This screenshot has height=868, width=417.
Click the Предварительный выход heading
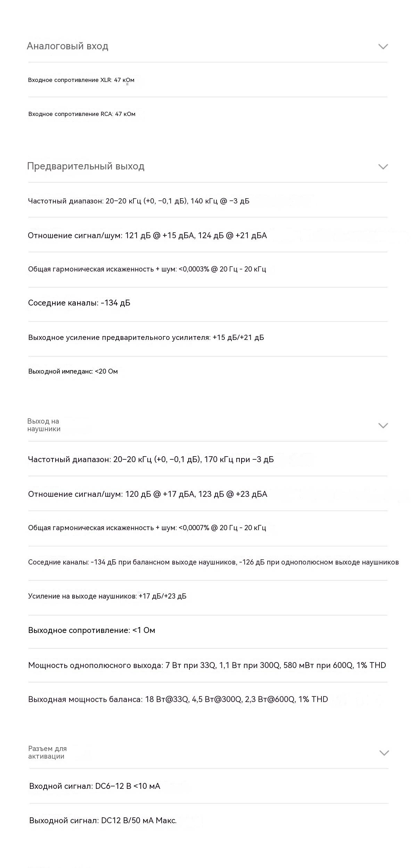point(86,166)
